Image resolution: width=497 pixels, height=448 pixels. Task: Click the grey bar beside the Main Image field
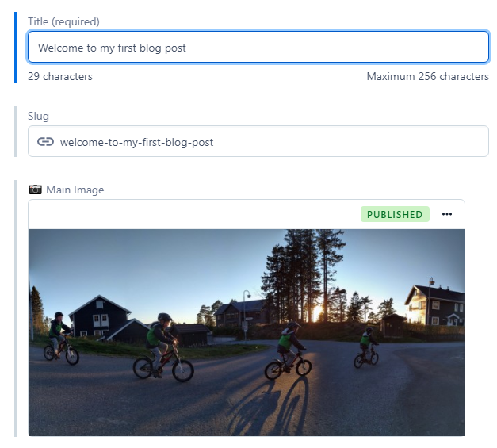[x=15, y=308]
